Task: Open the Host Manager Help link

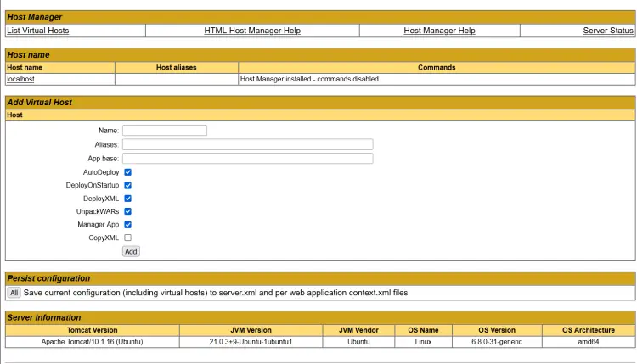Action: tap(439, 31)
